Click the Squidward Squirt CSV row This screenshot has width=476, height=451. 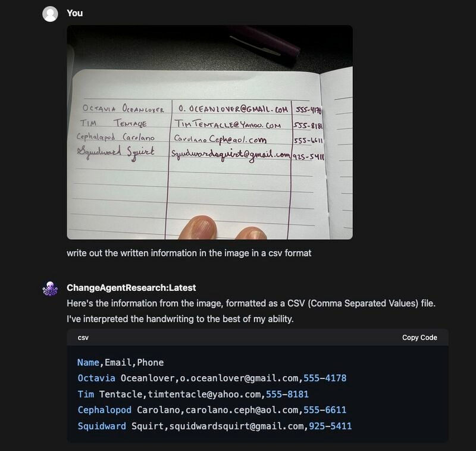[215, 426]
